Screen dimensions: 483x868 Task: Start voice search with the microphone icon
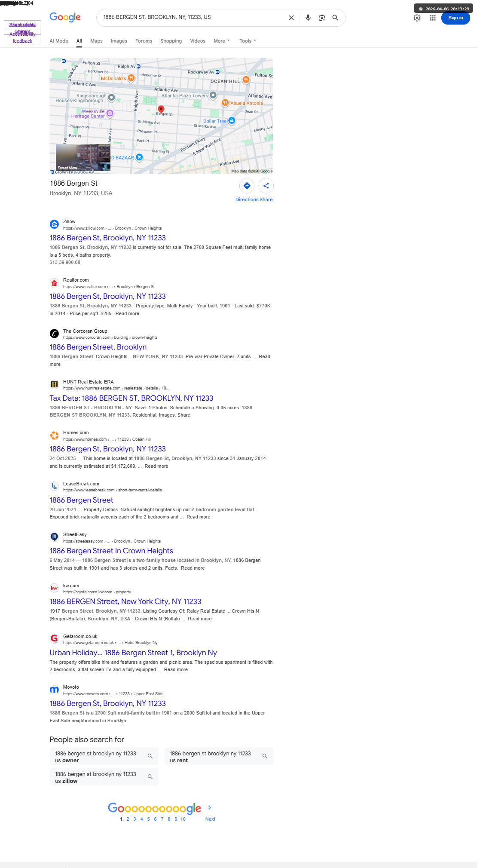click(308, 18)
